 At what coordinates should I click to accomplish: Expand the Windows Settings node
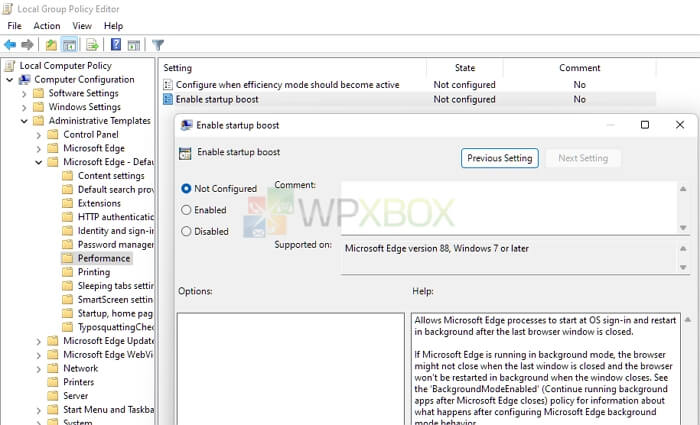[x=24, y=108]
